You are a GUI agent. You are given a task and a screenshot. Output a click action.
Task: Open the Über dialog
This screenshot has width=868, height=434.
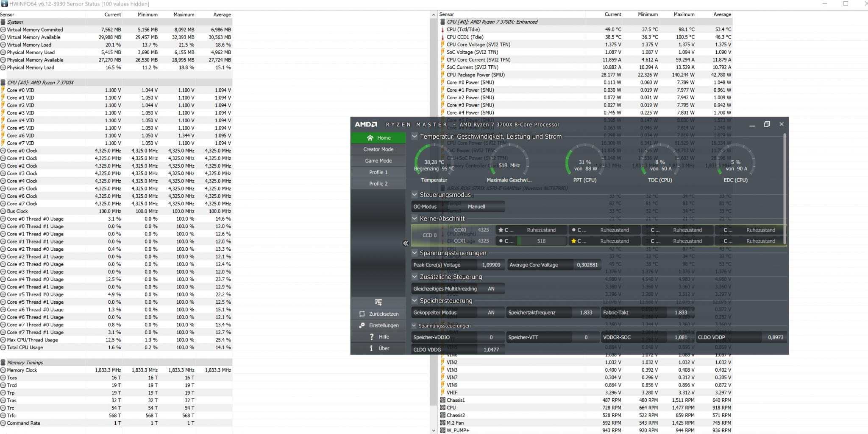[378, 348]
